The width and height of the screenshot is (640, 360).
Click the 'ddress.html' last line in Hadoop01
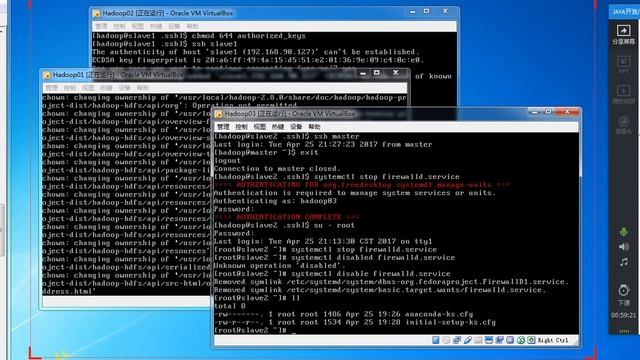69,291
